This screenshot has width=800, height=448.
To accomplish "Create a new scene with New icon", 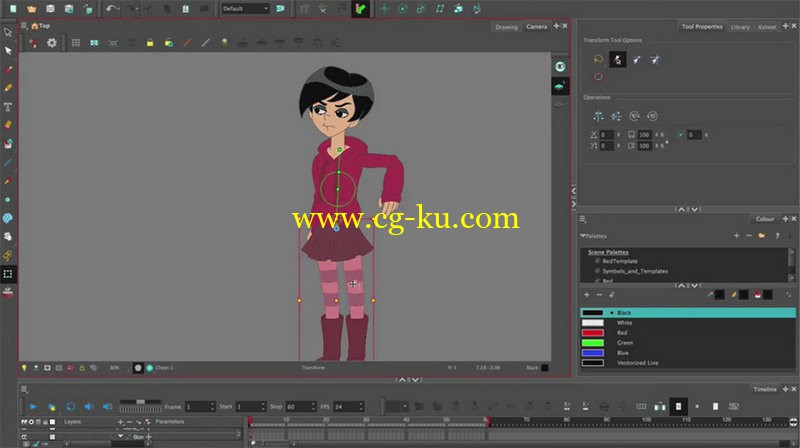I will click(x=13, y=9).
